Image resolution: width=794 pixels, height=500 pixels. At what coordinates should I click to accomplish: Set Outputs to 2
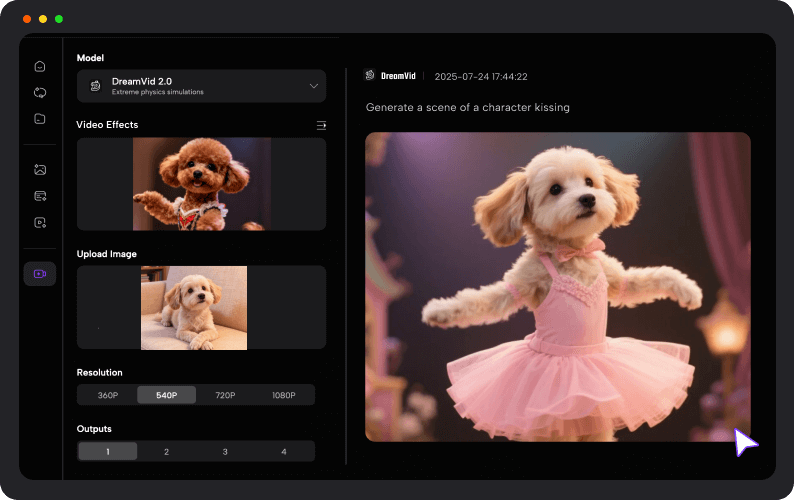point(166,452)
